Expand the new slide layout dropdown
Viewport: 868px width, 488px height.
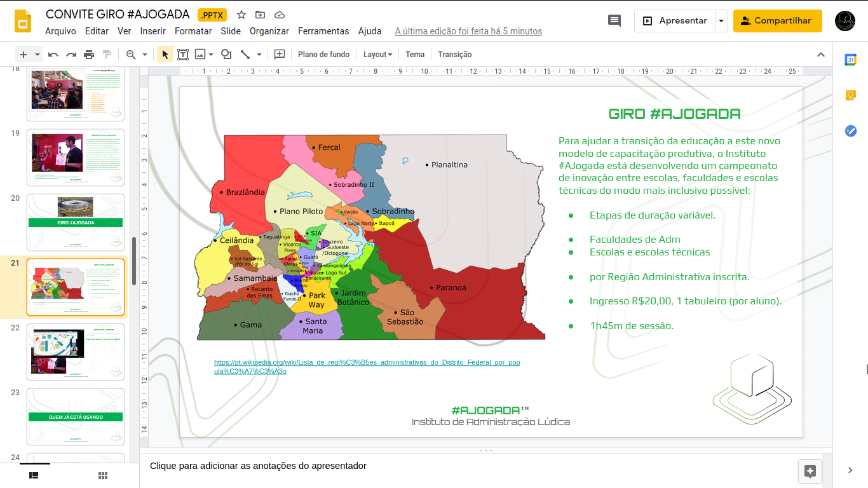(x=37, y=55)
